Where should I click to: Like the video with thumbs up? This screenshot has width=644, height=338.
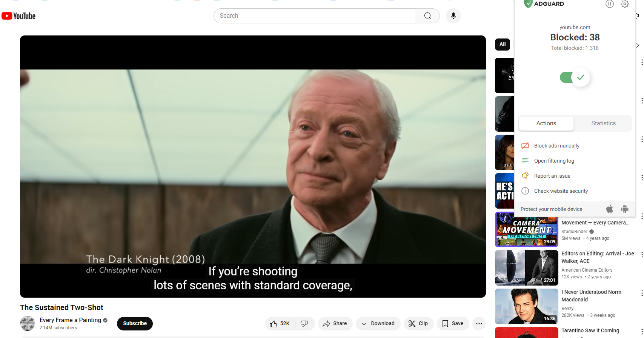pos(280,324)
